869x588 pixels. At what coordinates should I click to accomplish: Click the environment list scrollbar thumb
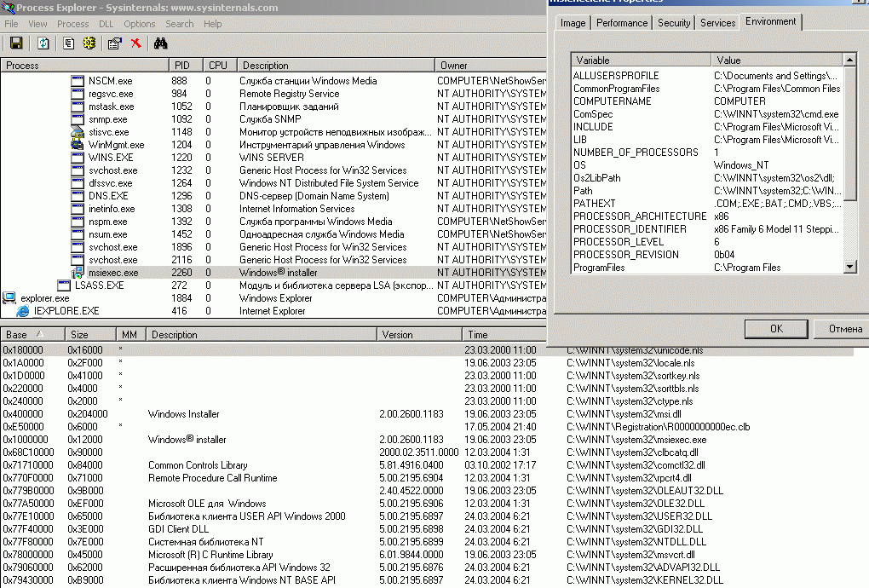849,134
